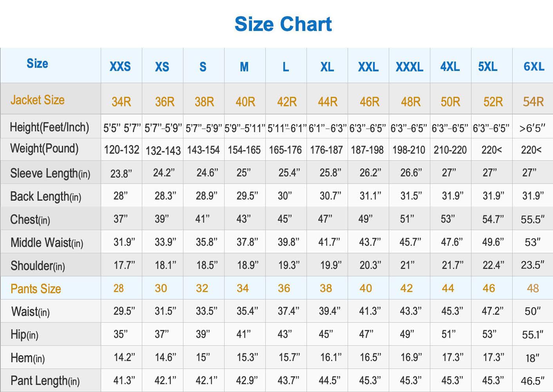Select the Pant Length row label
The height and width of the screenshot is (392, 553).
pos(45,381)
